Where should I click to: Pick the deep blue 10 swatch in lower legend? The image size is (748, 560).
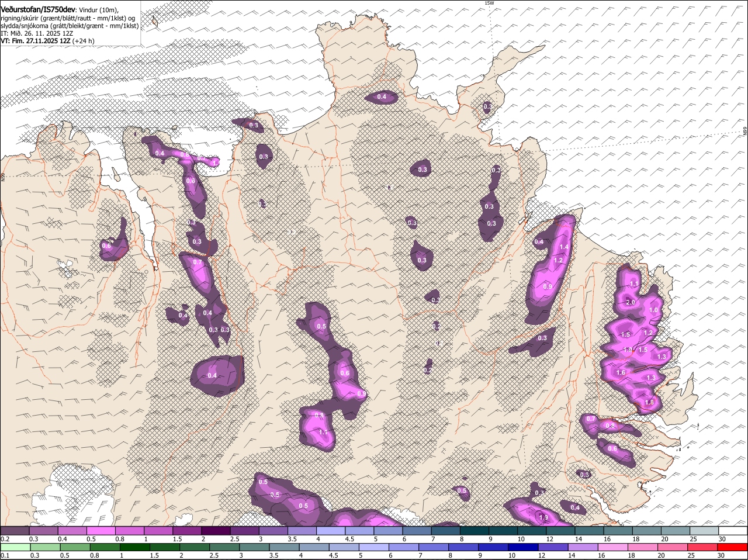[524, 547]
